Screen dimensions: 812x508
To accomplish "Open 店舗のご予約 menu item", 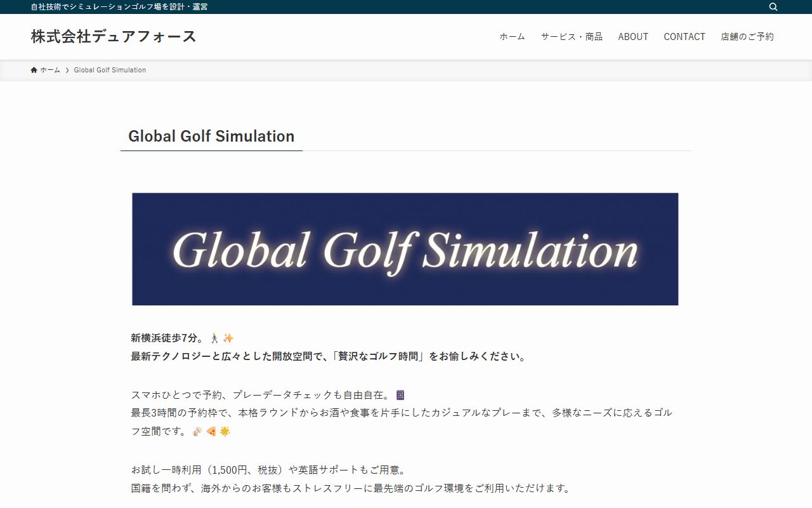I will (747, 37).
